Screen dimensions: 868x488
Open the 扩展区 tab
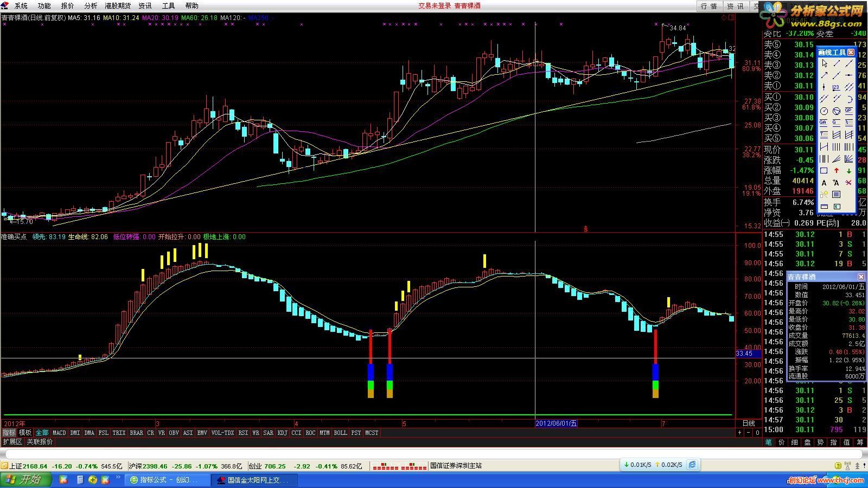[x=12, y=442]
